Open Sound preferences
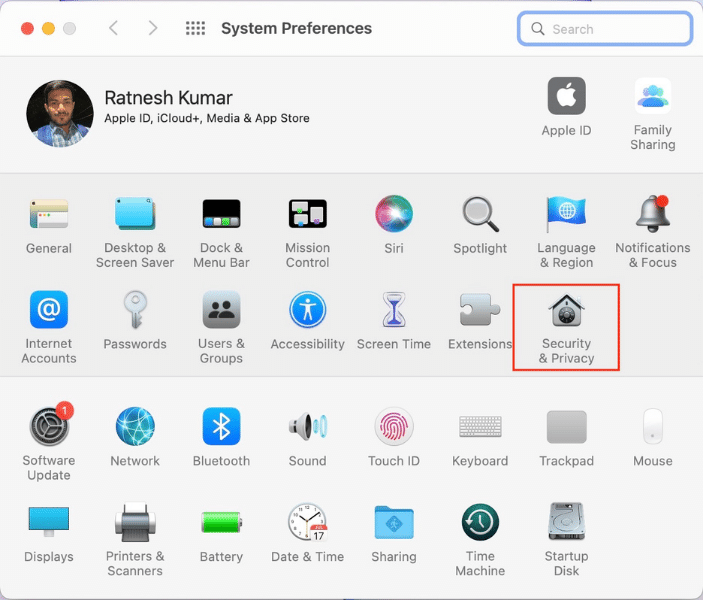 308,426
